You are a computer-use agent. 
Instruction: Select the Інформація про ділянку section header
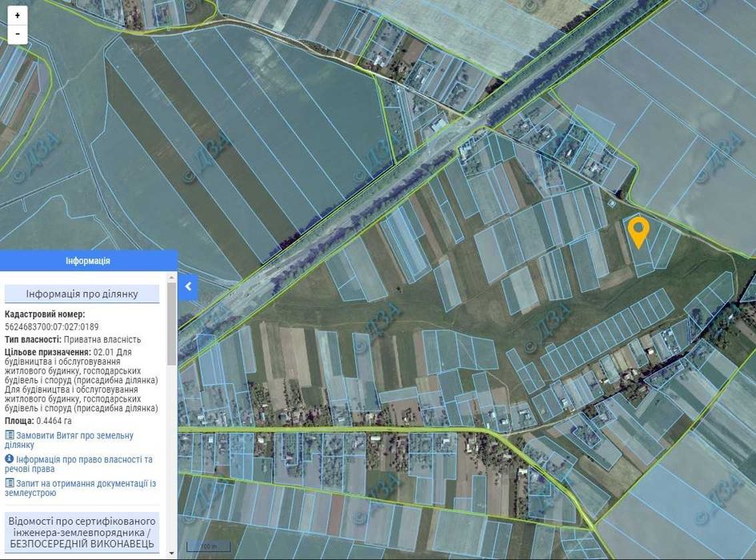pos(82,294)
